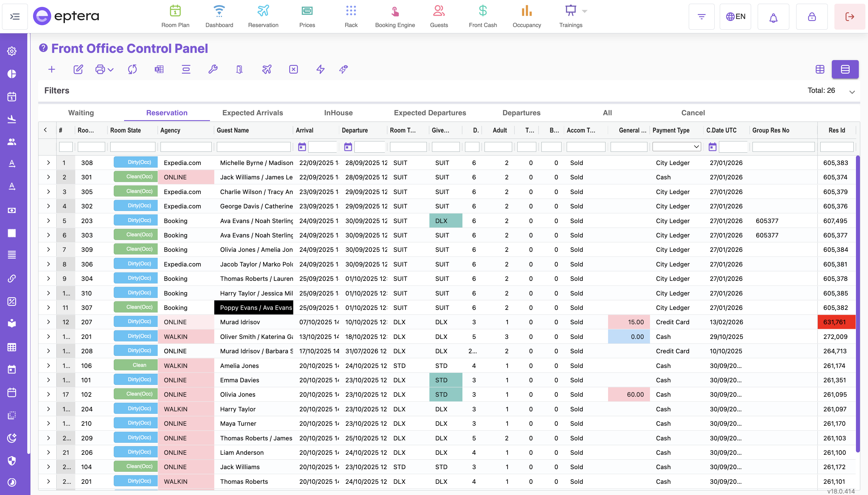The height and width of the screenshot is (495, 868).
Task: Click the Agency filter input
Action: click(x=186, y=147)
